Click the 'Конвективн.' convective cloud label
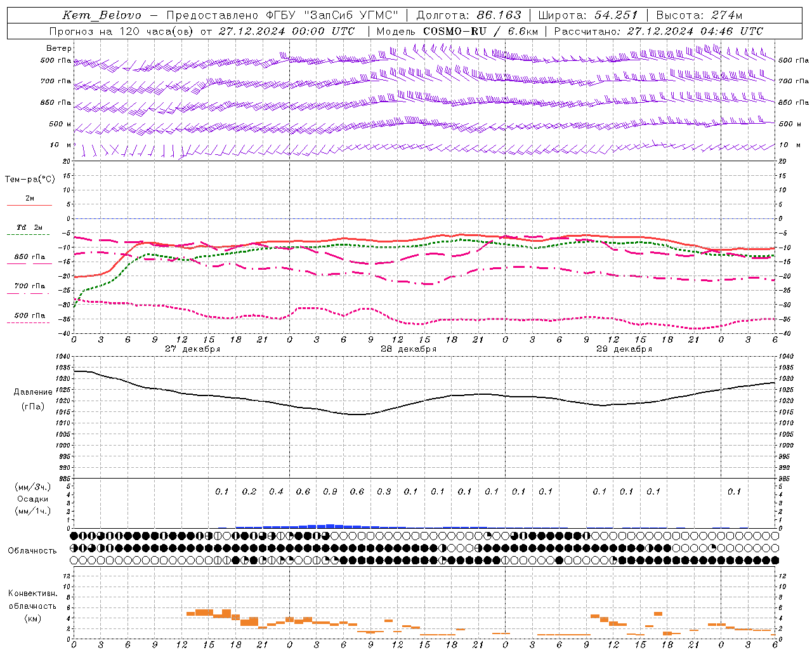 (x=32, y=594)
